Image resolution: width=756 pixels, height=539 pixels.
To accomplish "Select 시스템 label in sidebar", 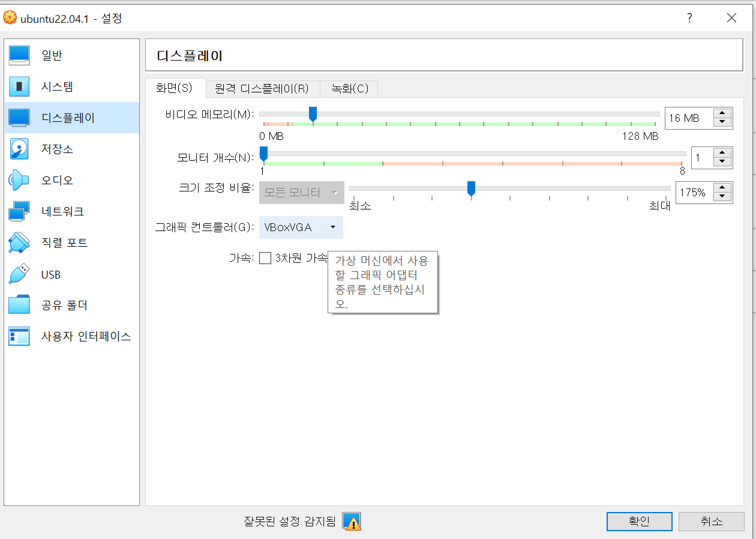I will coord(57,86).
